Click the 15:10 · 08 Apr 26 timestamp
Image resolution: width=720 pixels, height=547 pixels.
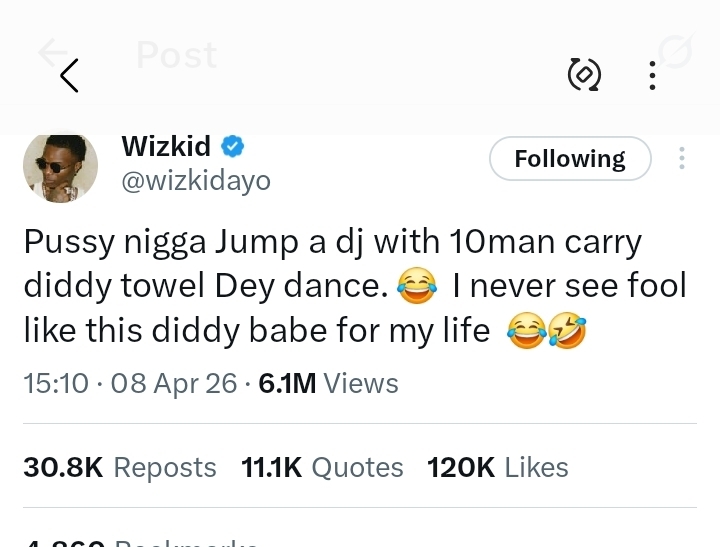[130, 383]
